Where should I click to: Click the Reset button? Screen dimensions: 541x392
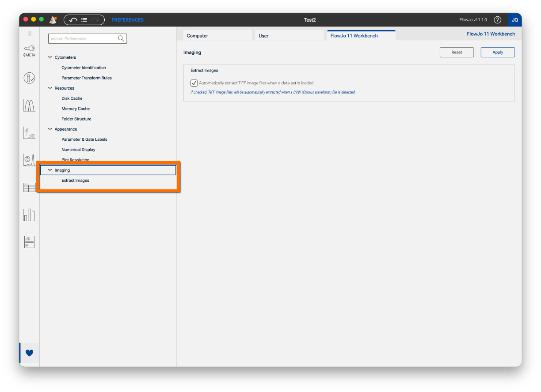[x=457, y=52]
